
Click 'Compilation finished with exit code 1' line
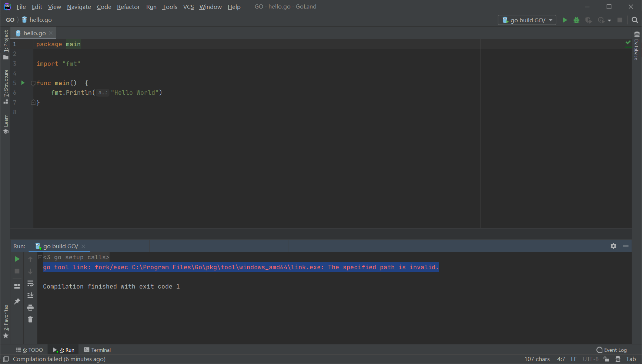click(111, 286)
